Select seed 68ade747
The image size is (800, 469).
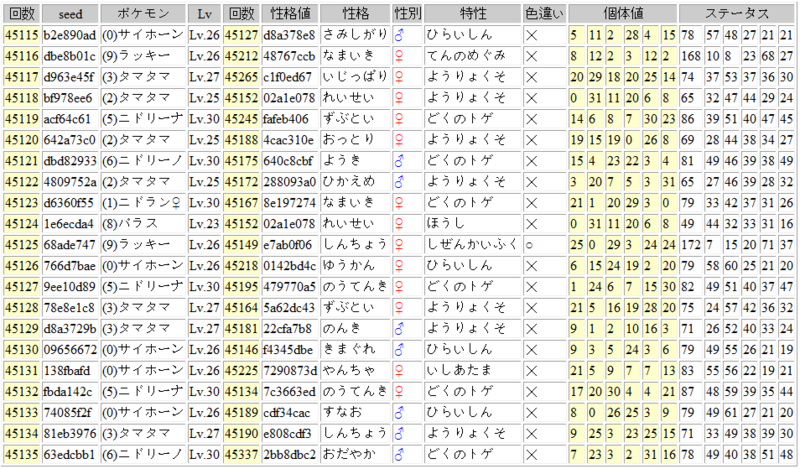[x=70, y=245]
